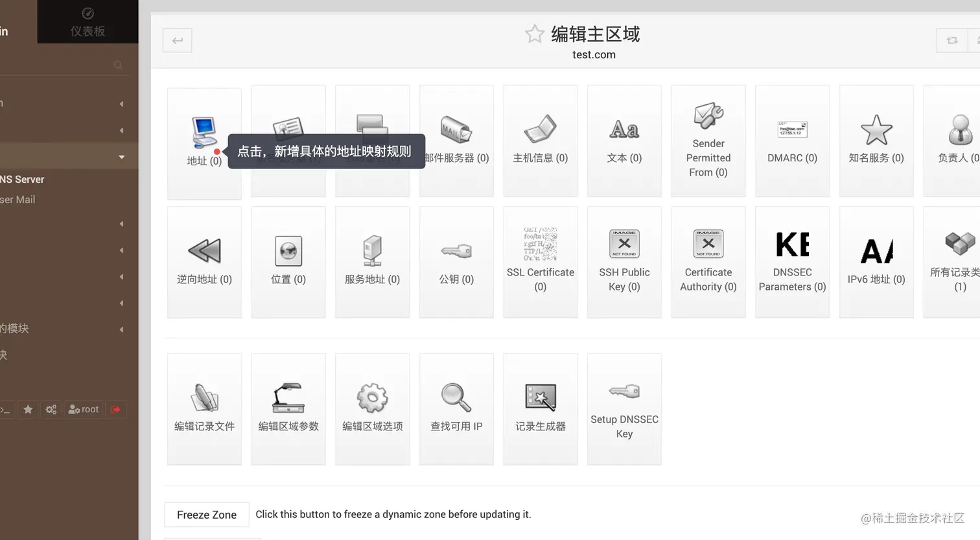
Task: Click the star favorites icon in sidebar footer
Action: [x=27, y=409]
